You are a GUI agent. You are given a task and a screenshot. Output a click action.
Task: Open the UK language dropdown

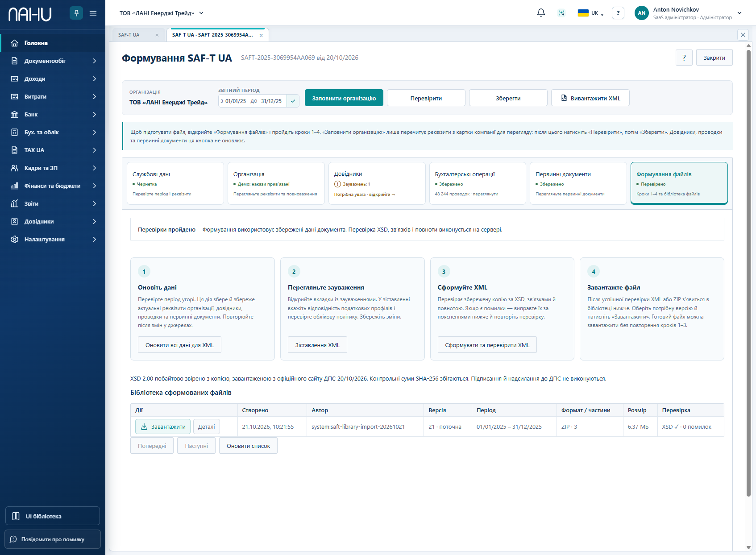coord(591,13)
